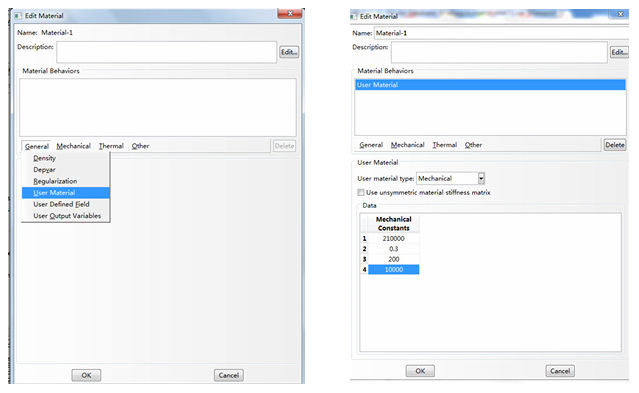The width and height of the screenshot is (639, 393).
Task: Open Thermal menu in left dialog
Action: 111,146
